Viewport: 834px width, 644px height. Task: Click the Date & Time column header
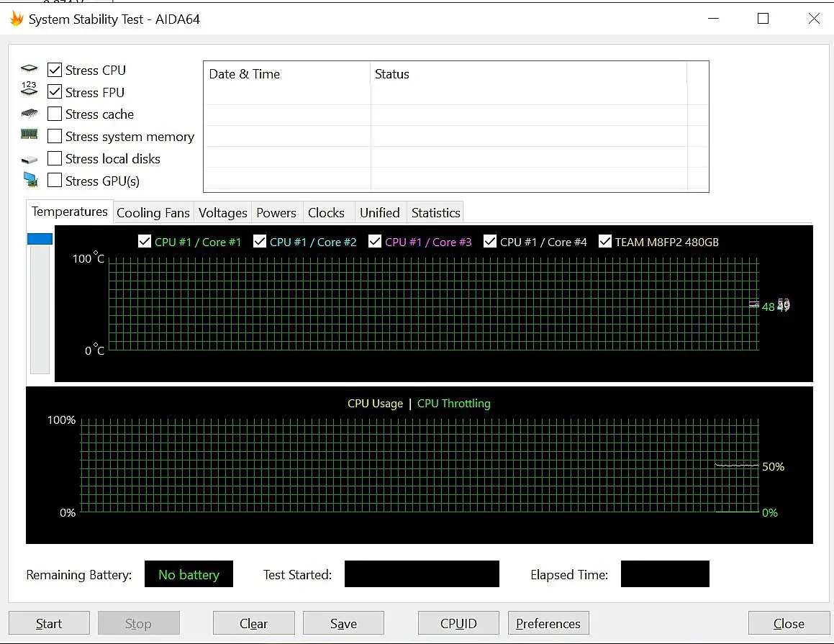286,74
